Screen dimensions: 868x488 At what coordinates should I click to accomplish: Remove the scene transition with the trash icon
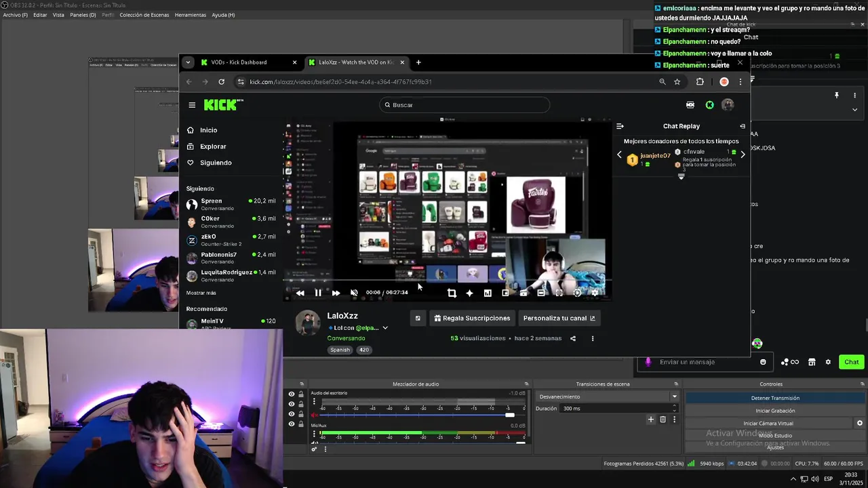pos(663,420)
